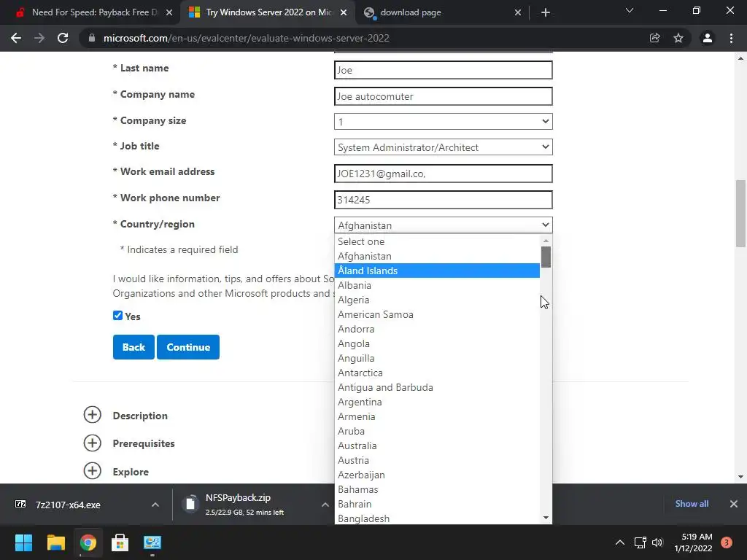This screenshot has height=560, width=747.
Task: Expand the Prerequisites section
Action: [93, 443]
